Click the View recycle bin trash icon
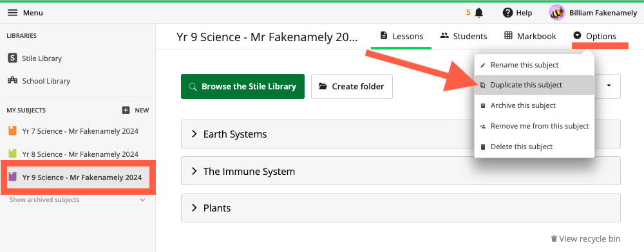The height and width of the screenshot is (252, 644). pyautogui.click(x=554, y=239)
